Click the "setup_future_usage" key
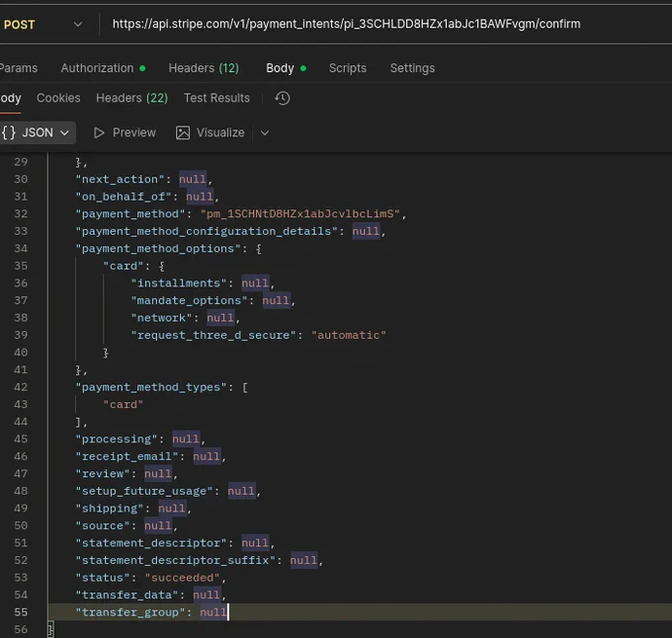Screen dimensions: 672x638 coord(144,491)
